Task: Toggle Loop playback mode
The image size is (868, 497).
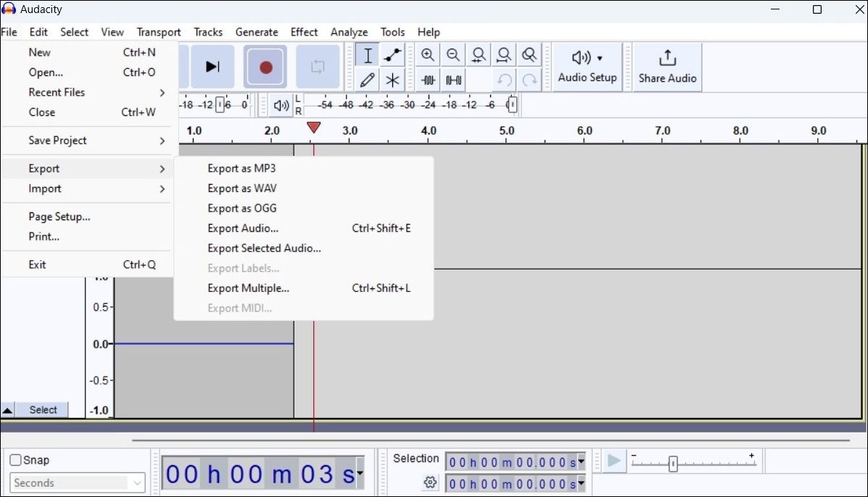Action: tap(318, 66)
